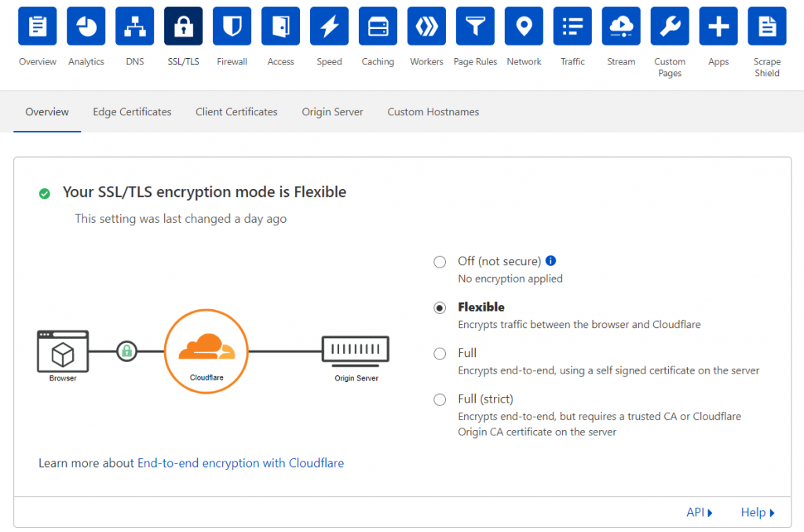
Task: Open the Caching drive icon
Action: tap(378, 27)
